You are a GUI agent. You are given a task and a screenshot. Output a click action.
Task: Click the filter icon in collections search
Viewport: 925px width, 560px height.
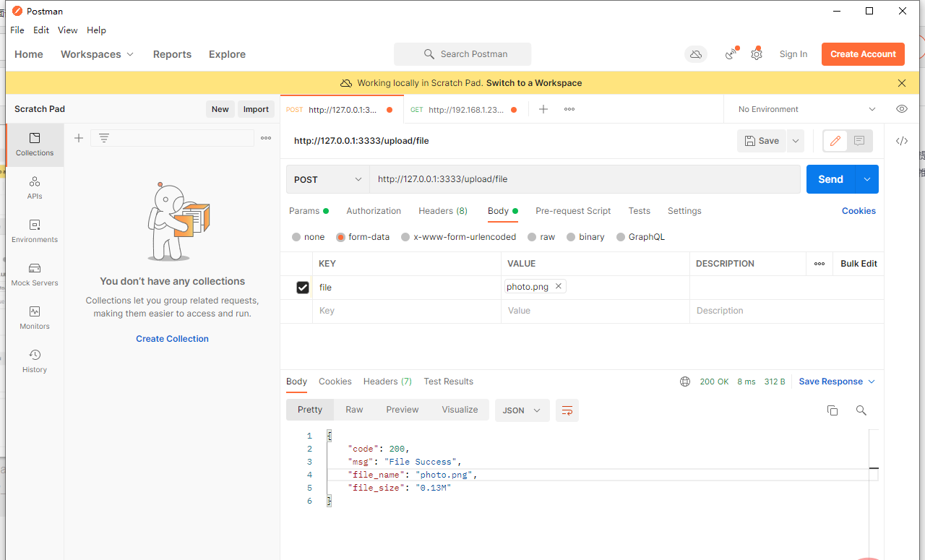point(104,138)
